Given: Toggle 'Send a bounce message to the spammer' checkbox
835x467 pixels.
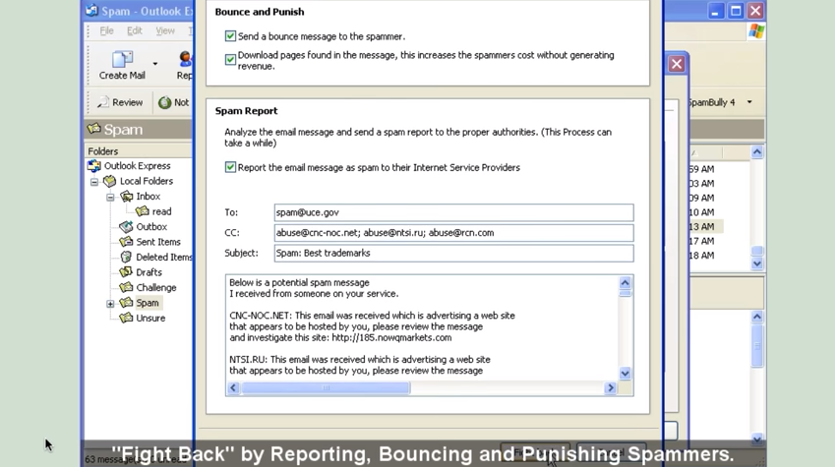Looking at the screenshot, I should (x=230, y=36).
